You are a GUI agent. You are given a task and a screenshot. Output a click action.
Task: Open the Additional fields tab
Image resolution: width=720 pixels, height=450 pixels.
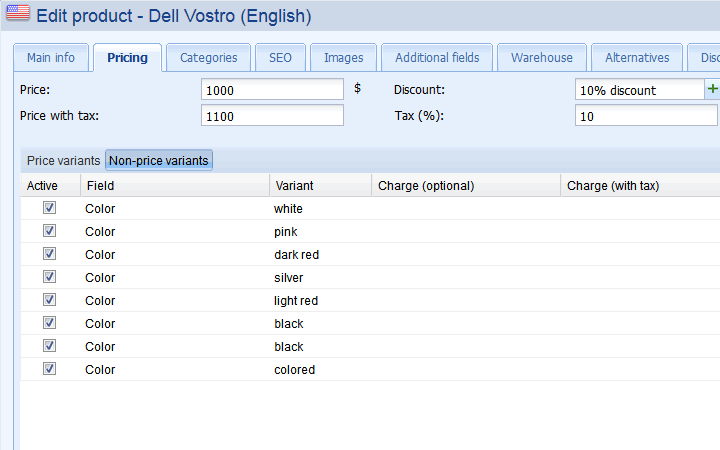(x=437, y=57)
